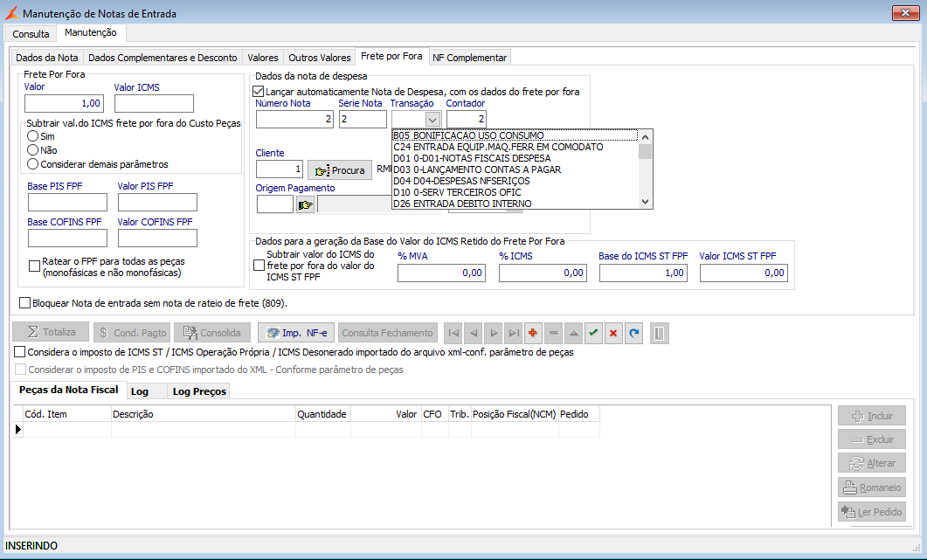Click the pointing hand icon under Origem Pagamento
This screenshot has width=927, height=560.
[305, 204]
